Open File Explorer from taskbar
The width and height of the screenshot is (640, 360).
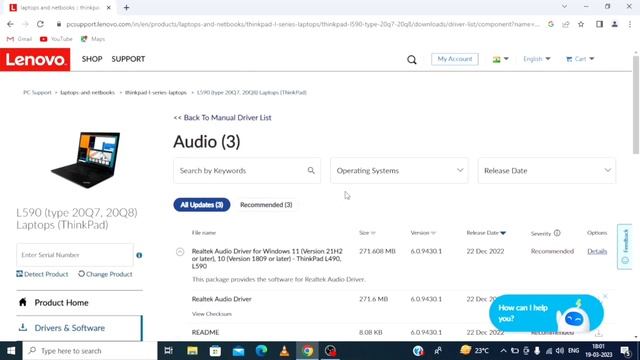[x=192, y=351]
